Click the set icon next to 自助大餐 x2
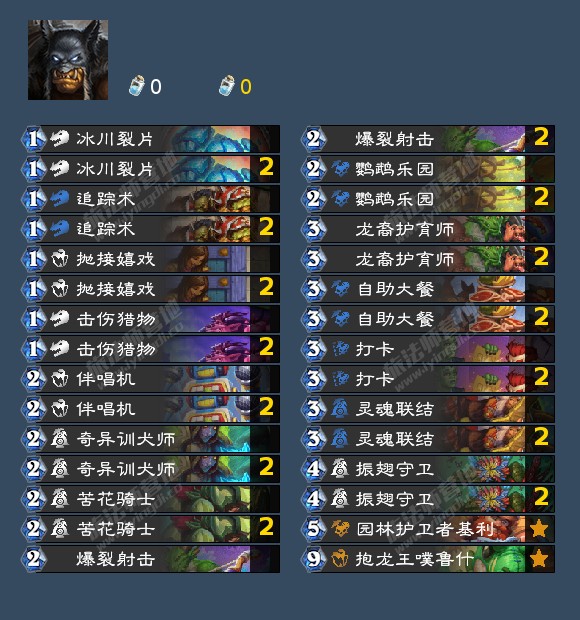 pos(340,319)
